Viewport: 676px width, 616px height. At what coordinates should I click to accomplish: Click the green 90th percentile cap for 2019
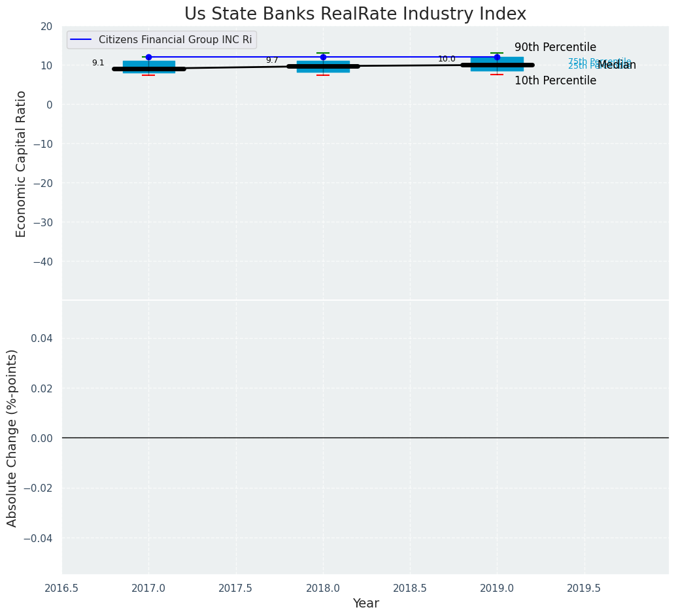[x=497, y=53]
